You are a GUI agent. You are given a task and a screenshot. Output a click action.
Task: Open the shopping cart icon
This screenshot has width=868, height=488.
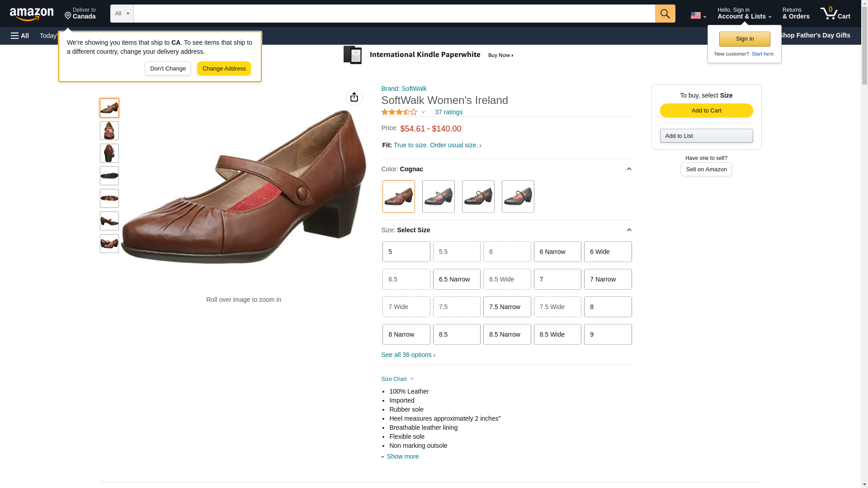pyautogui.click(x=835, y=14)
